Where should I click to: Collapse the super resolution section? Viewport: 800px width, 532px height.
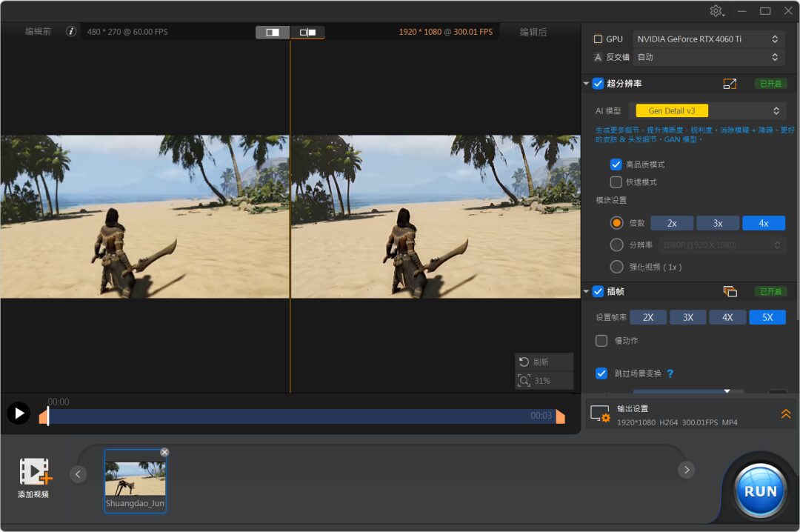tap(586, 83)
